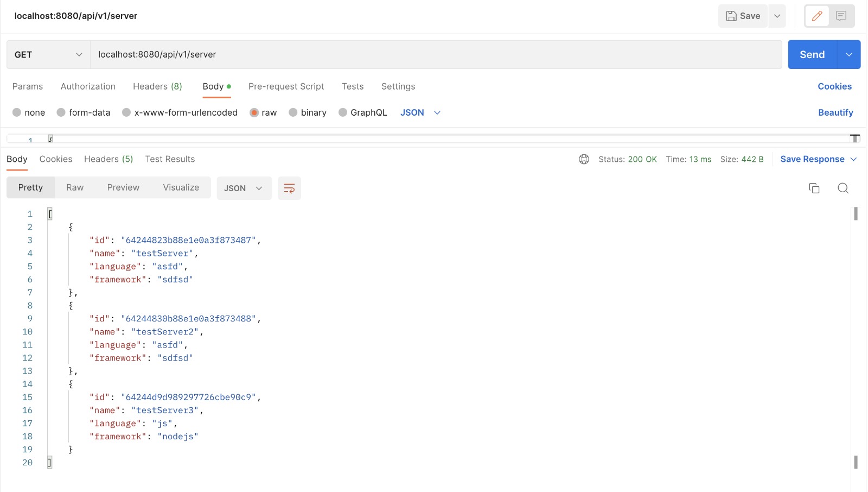Select the GraphQL body type
This screenshot has height=492, width=868.
(342, 112)
